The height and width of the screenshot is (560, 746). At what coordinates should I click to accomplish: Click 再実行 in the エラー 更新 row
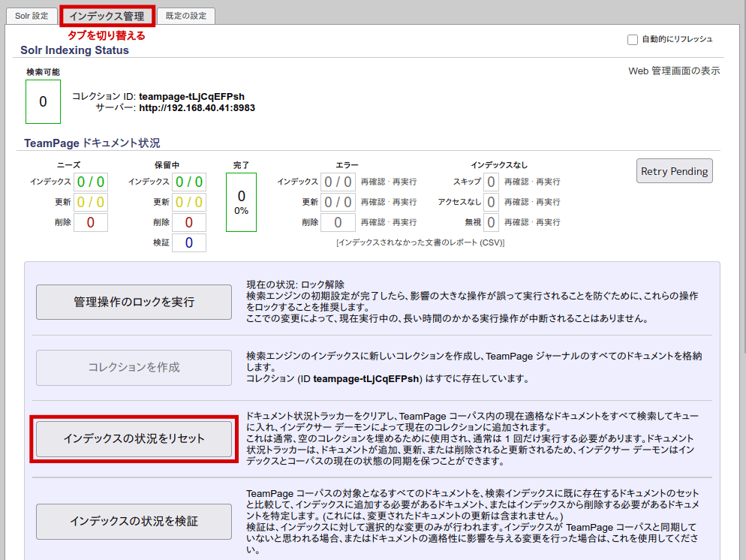[405, 202]
